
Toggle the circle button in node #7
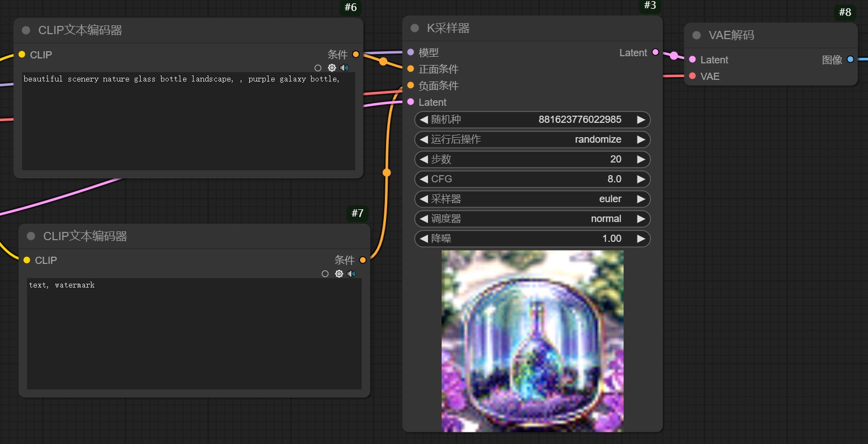tap(325, 274)
